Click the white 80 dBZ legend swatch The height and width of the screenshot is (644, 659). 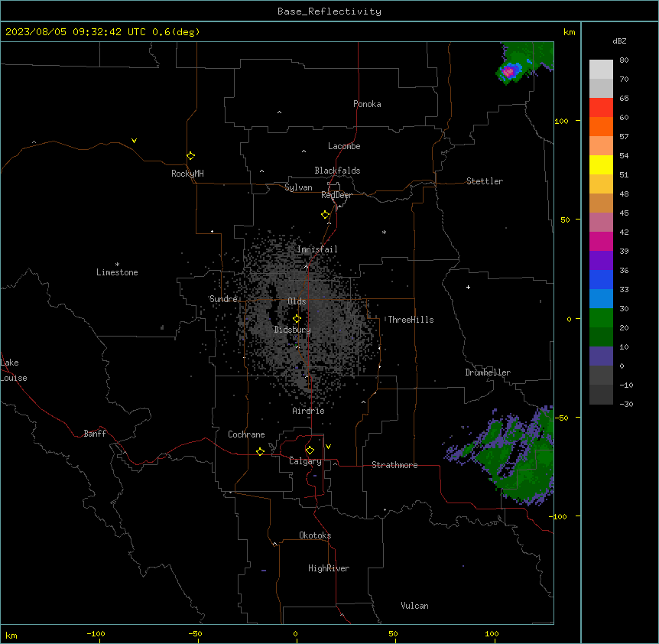(x=601, y=70)
